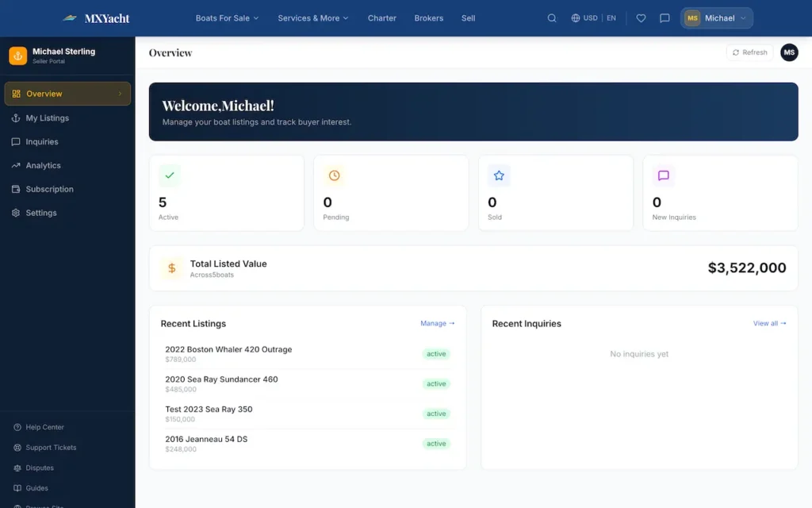
Task: Open the search magnifier icon
Action: pyautogui.click(x=552, y=18)
